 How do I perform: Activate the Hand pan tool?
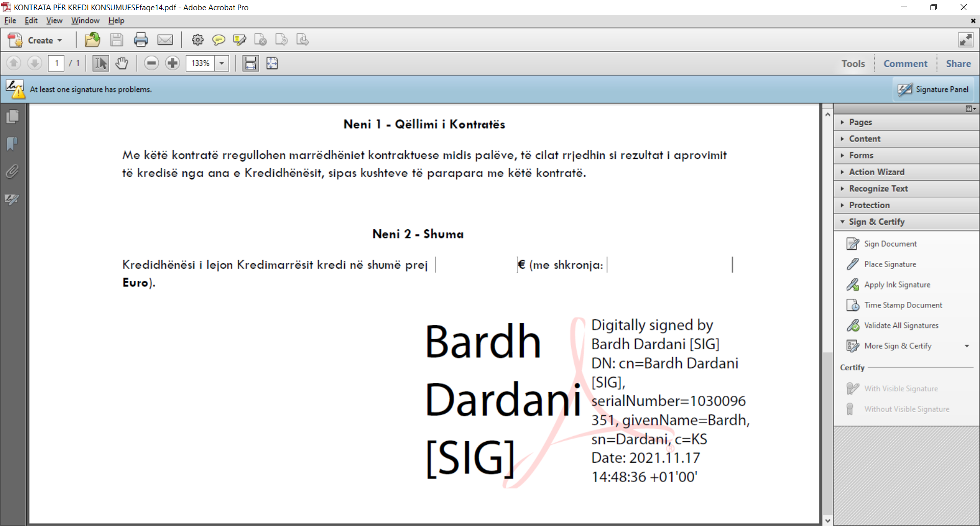point(121,63)
